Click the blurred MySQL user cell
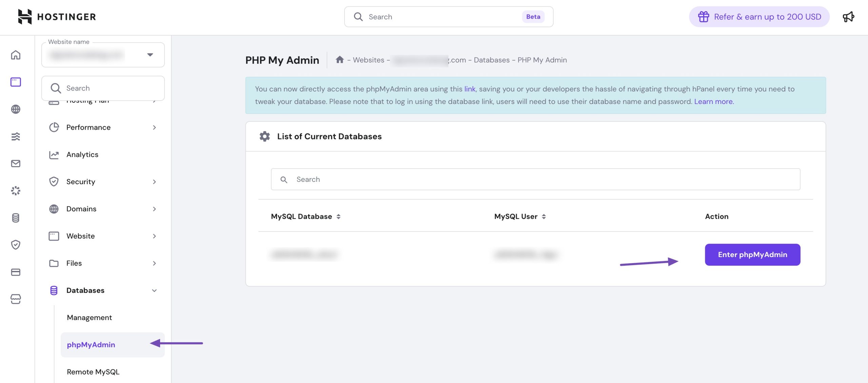Screen dimensions: 868x383 click(526, 254)
